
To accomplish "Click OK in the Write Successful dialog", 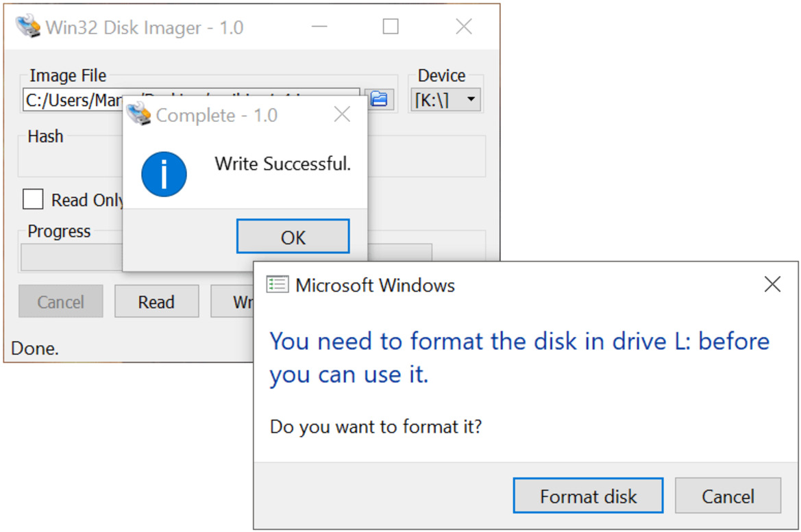I will (x=293, y=236).
